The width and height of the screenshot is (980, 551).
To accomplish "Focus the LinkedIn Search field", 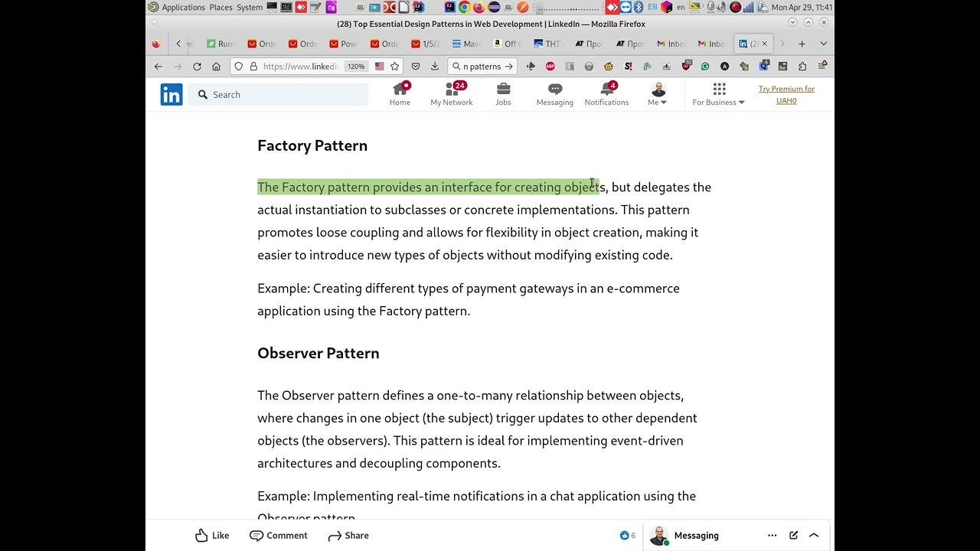I will click(x=278, y=94).
